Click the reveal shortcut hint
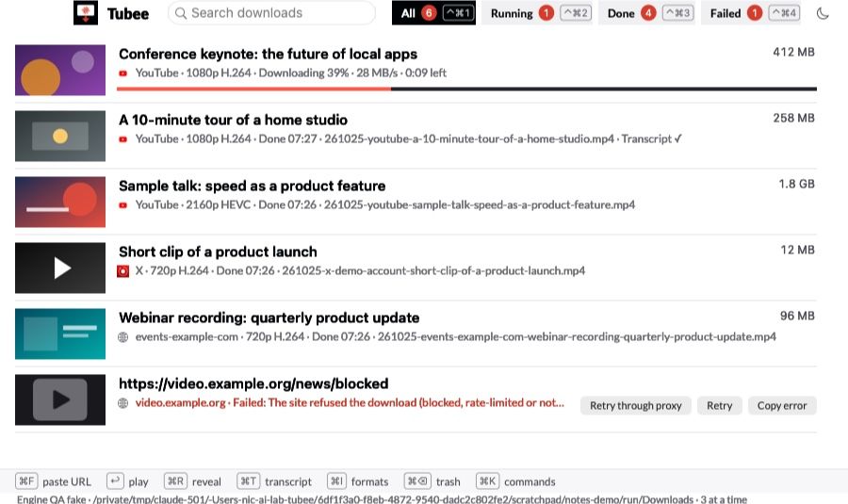The width and height of the screenshot is (848, 504). [x=192, y=481]
